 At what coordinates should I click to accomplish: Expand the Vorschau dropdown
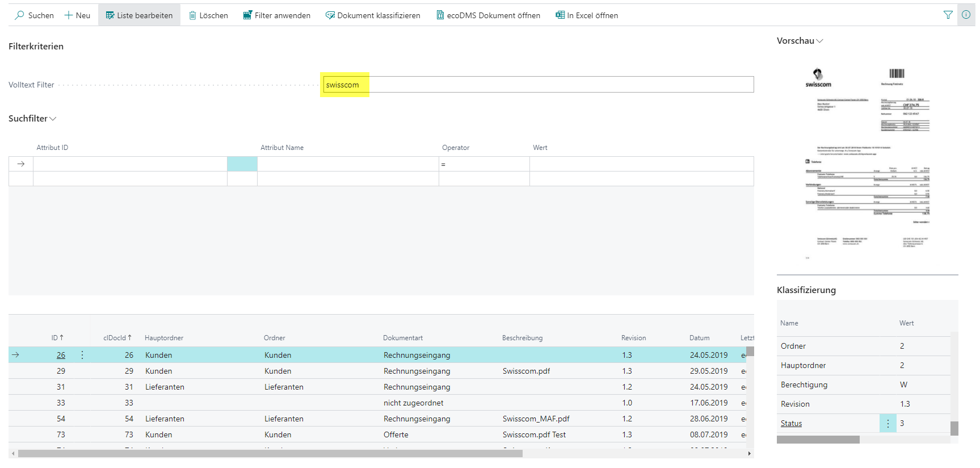(x=800, y=41)
